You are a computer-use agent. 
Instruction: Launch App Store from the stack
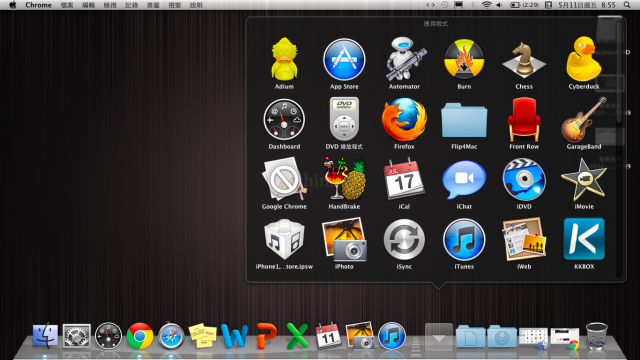point(344,59)
